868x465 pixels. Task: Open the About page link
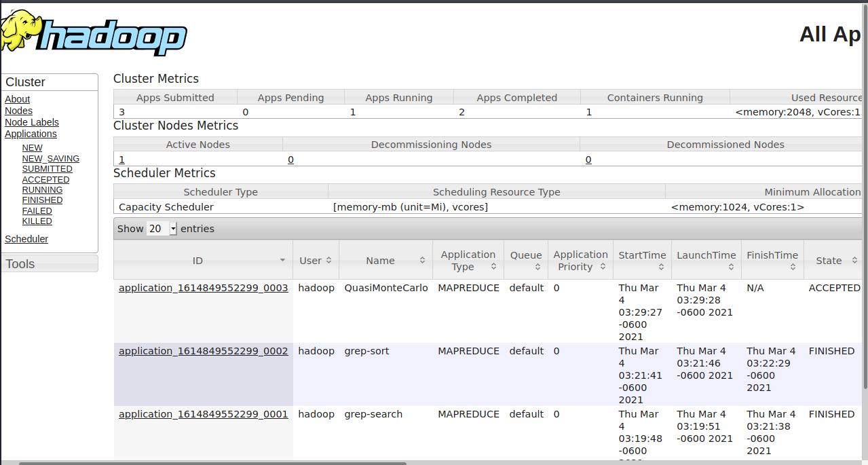click(17, 99)
